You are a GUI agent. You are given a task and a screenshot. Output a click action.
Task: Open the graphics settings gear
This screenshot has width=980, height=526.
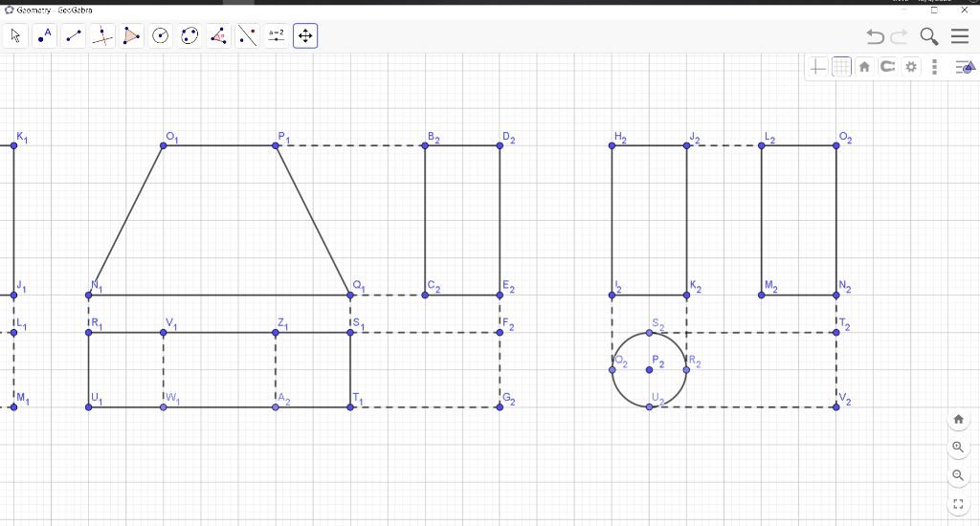coord(911,66)
